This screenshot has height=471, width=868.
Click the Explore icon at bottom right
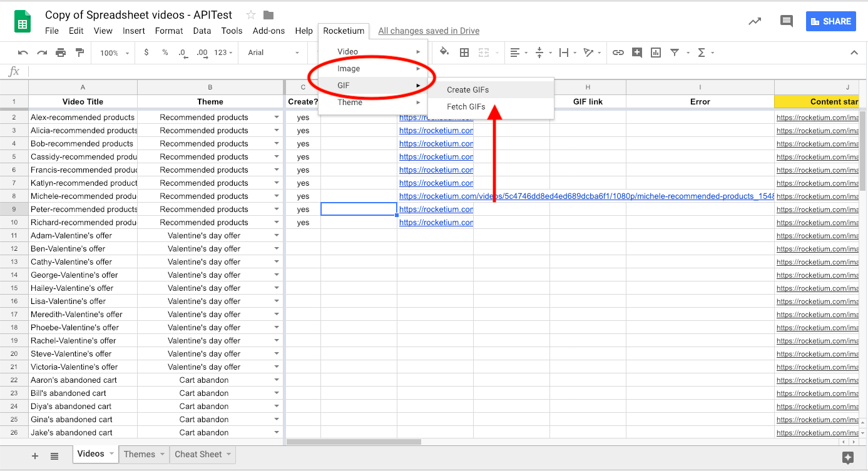848,457
